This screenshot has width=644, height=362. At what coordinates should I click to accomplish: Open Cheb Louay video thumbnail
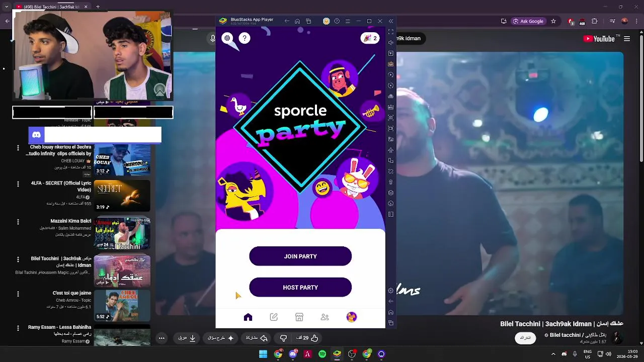click(x=122, y=160)
